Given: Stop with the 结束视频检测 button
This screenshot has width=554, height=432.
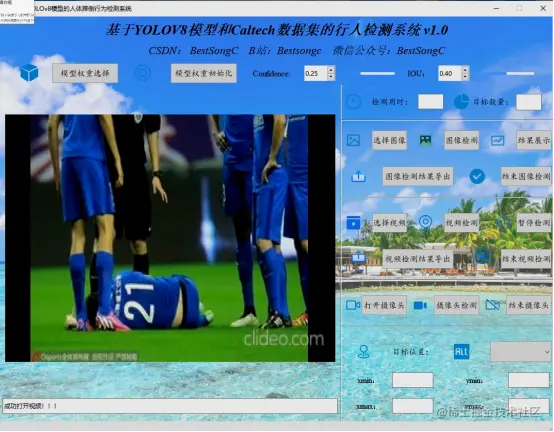Looking at the screenshot, I should [x=526, y=259].
